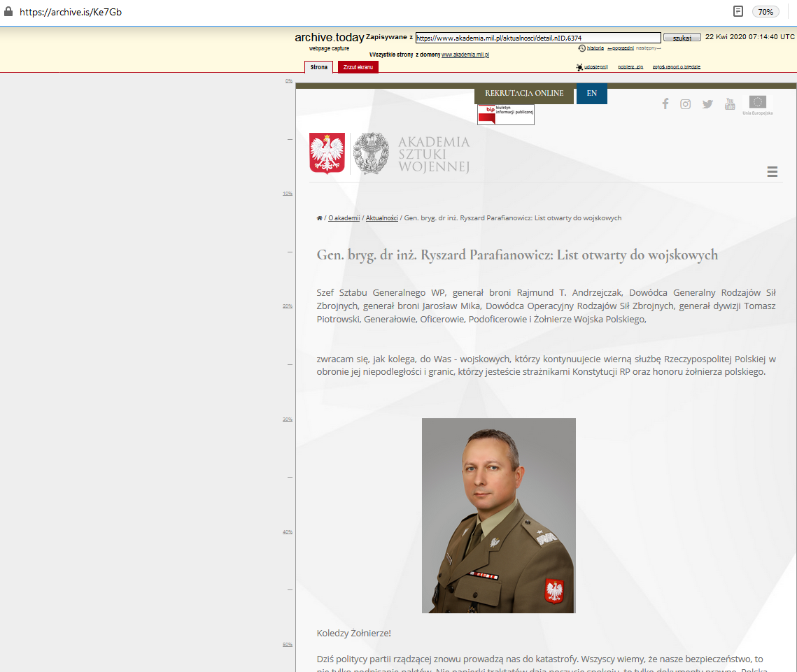Open the YouTube channel icon

(730, 104)
